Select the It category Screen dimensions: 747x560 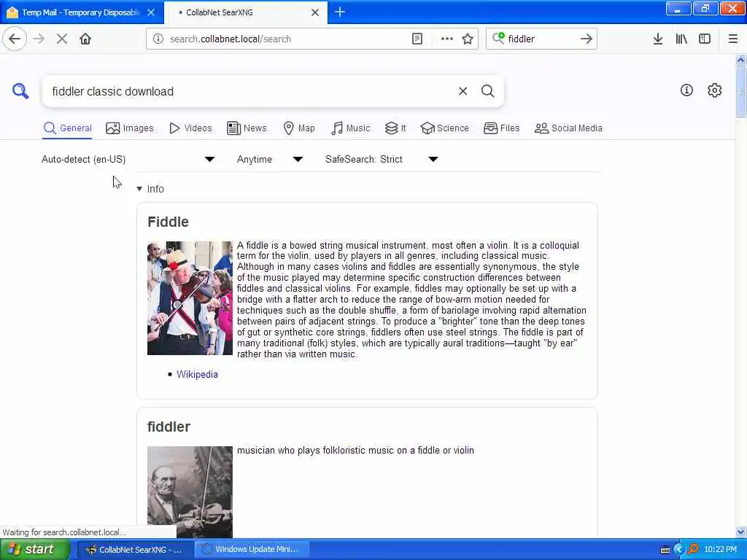pyautogui.click(x=395, y=128)
